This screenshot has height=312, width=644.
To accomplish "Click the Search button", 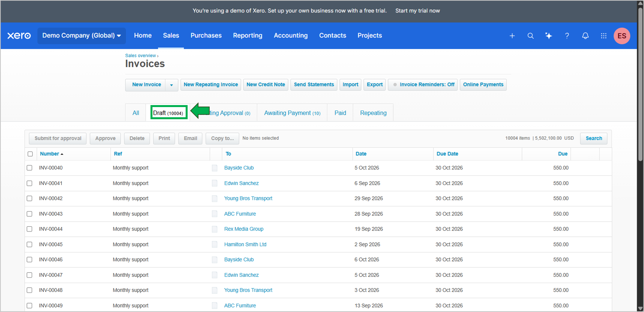I will 594,138.
